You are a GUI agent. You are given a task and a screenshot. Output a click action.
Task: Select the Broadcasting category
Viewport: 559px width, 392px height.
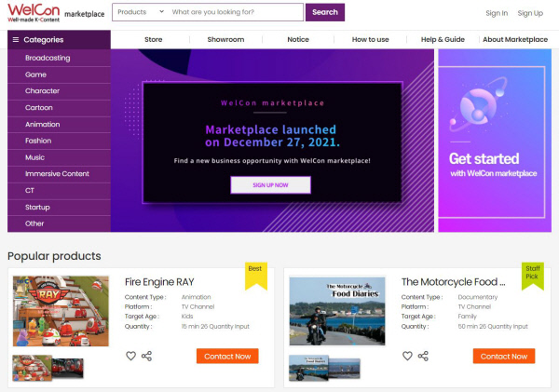click(48, 58)
